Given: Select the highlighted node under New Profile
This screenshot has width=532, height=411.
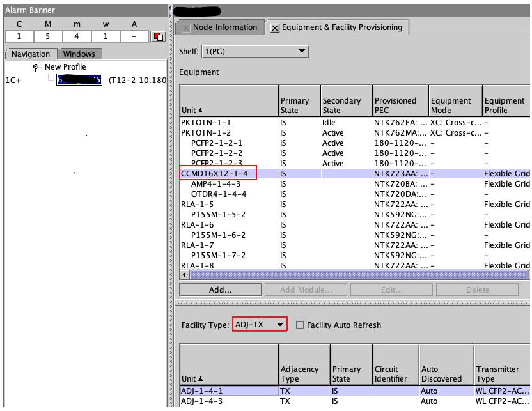Looking at the screenshot, I should (x=79, y=80).
